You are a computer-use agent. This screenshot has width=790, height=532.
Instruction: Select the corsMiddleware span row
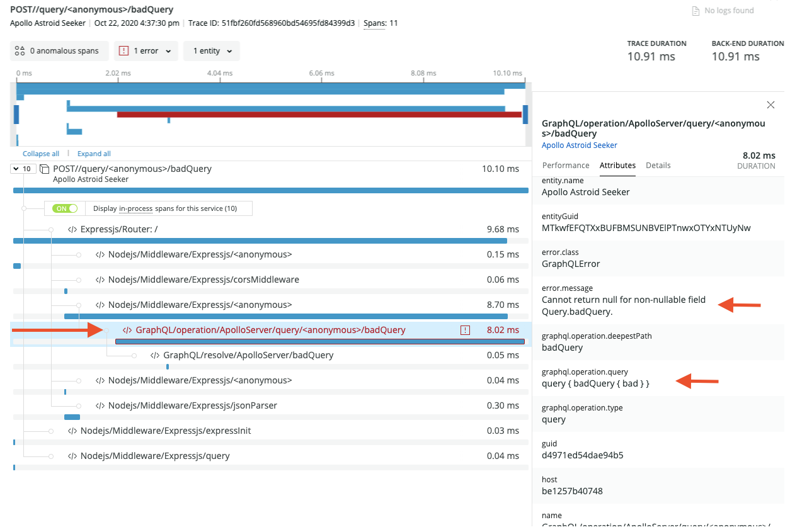pos(271,283)
